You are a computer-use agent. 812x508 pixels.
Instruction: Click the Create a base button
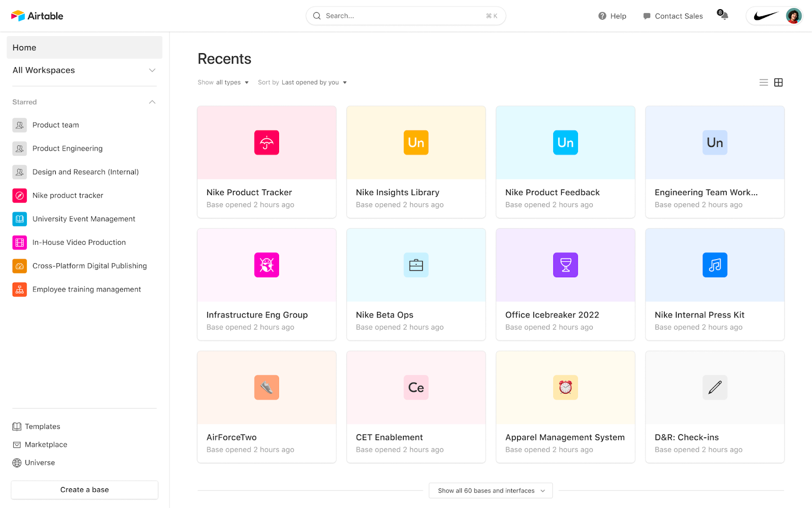[x=84, y=490]
